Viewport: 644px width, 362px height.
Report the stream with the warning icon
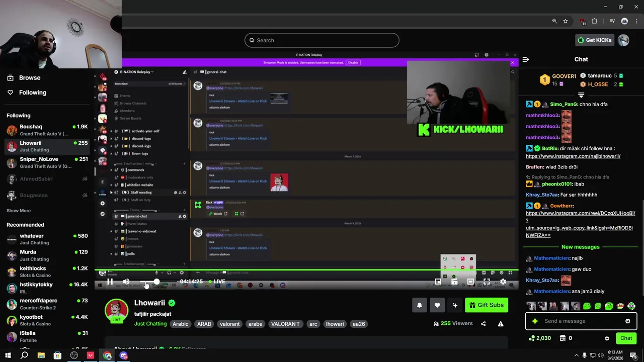click(501, 324)
